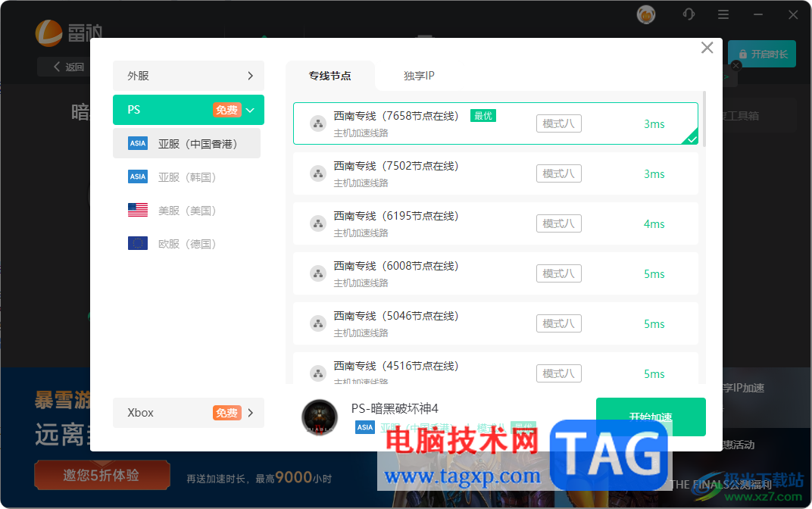Click 开始加速 button
The height and width of the screenshot is (509, 812).
(651, 417)
